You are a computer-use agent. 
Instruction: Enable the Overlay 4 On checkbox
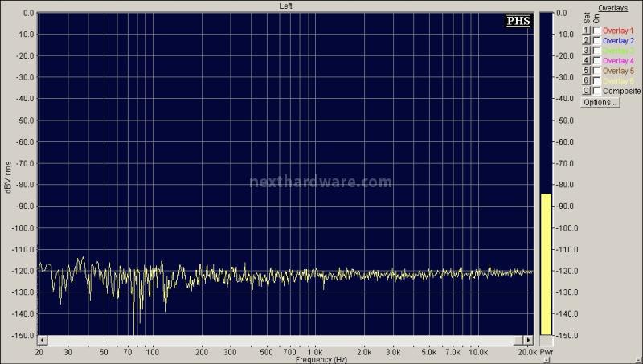click(x=596, y=61)
